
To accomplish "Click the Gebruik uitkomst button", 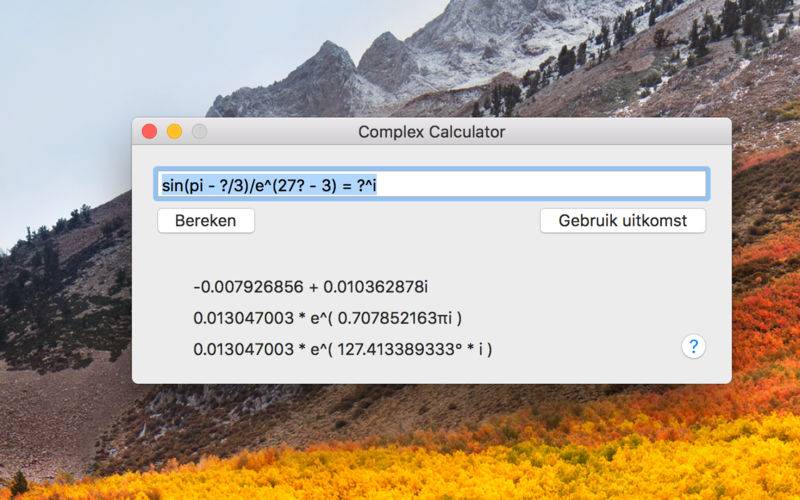I will click(622, 221).
